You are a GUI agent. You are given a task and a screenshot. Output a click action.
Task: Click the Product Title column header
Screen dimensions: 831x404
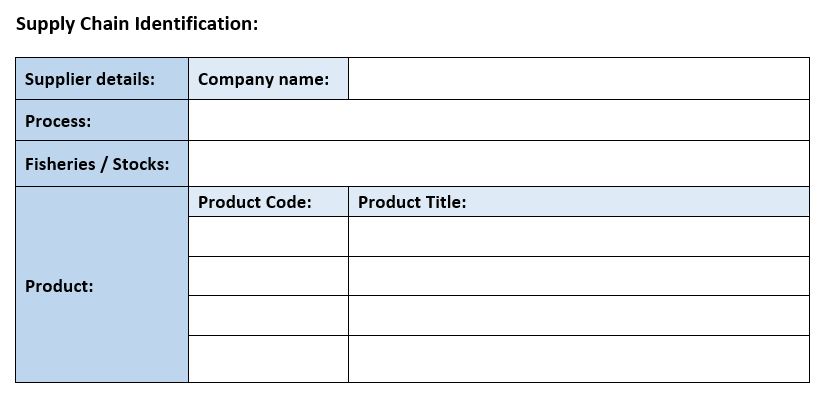pyautogui.click(x=578, y=202)
